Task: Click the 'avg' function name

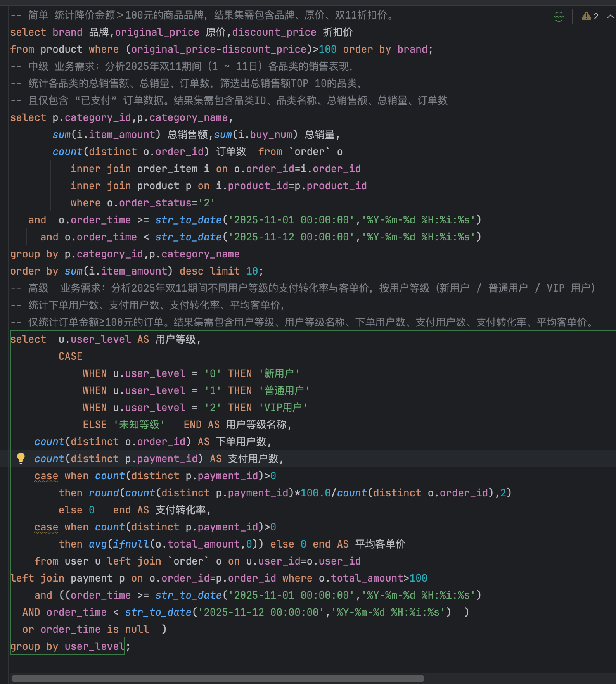Action: (x=98, y=544)
